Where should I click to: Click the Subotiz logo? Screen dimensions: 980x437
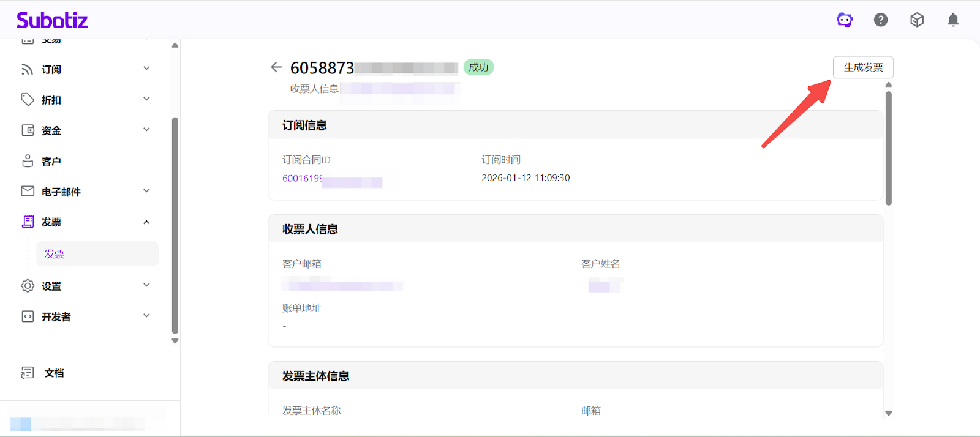(x=52, y=20)
